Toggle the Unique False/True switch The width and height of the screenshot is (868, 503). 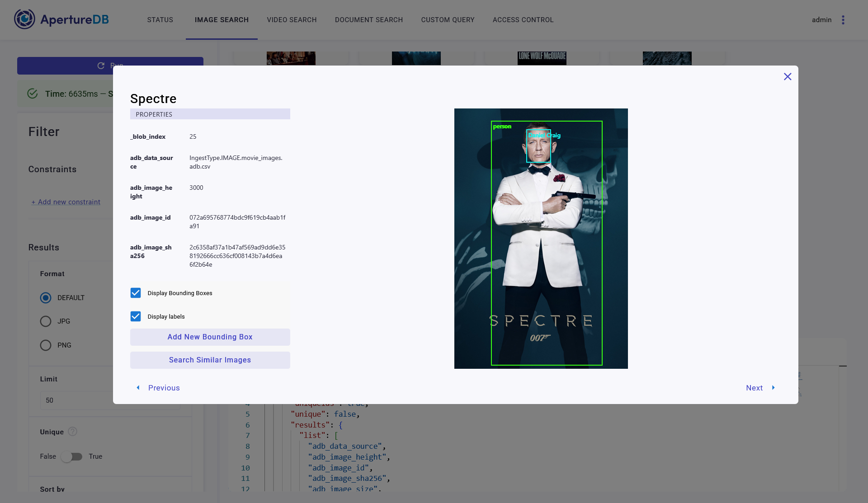[72, 456]
